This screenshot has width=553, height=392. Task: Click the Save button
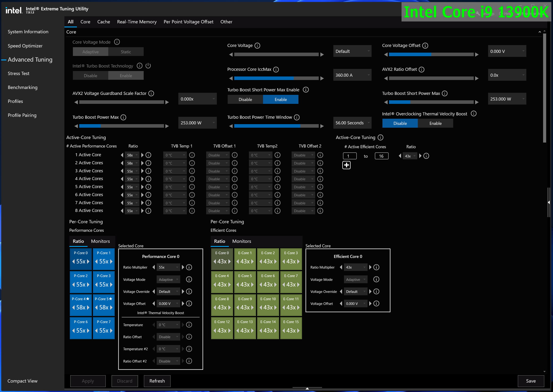(531, 381)
